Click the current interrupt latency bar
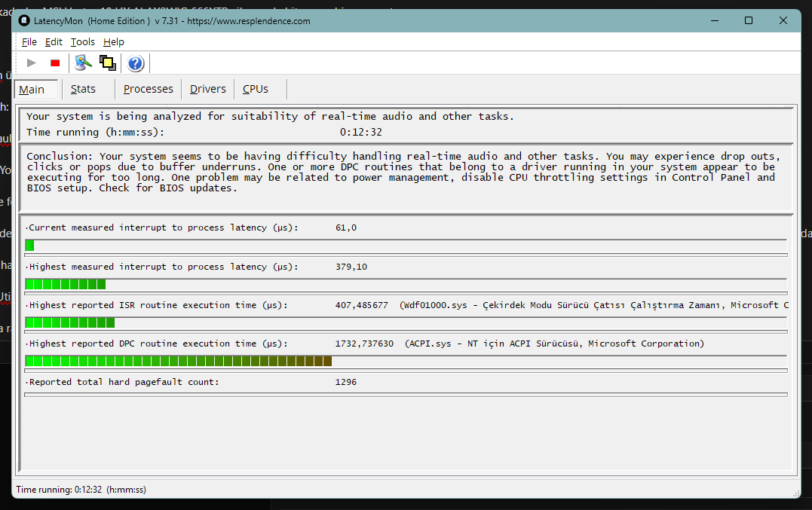 tap(406, 246)
